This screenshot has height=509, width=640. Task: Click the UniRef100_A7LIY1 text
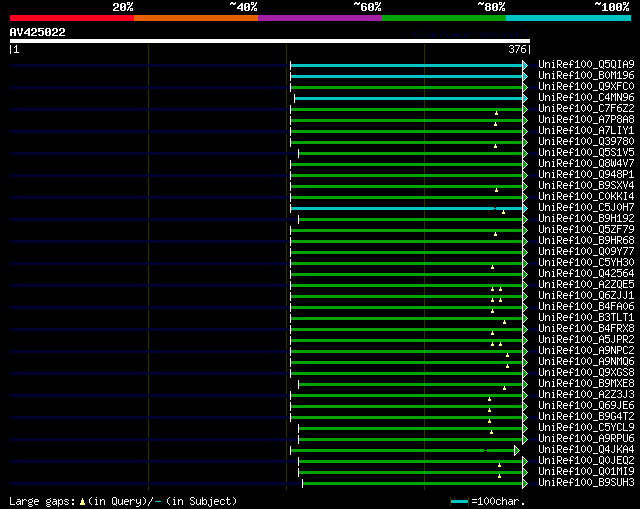click(586, 131)
